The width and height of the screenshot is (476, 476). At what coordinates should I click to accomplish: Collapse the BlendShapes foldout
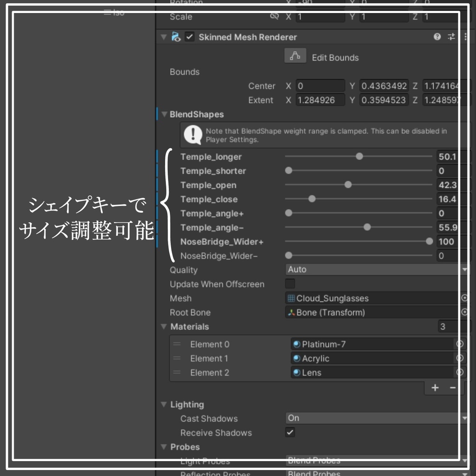[164, 114]
